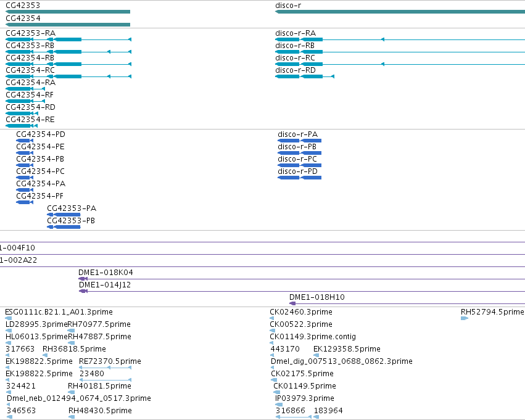
Task: Click the EK129358.5prime EST label
Action: click(347, 350)
